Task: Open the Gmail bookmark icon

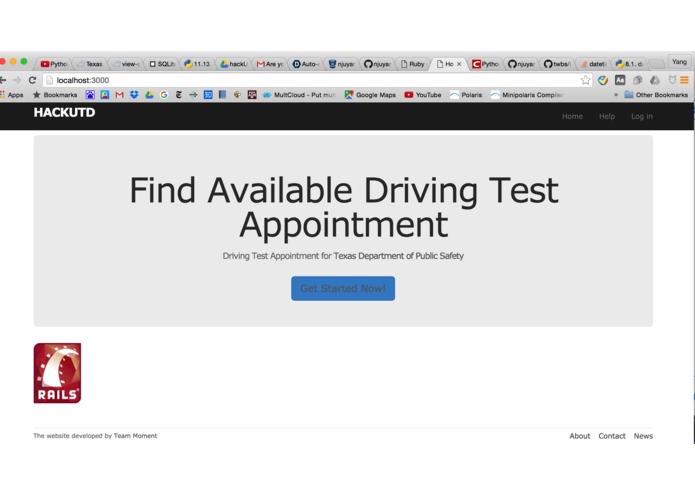Action: [x=119, y=95]
